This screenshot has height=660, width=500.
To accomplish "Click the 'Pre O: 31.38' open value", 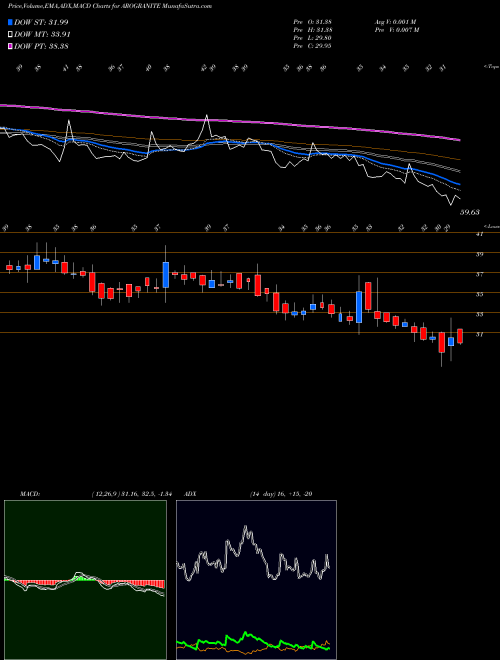I will pos(312,22).
